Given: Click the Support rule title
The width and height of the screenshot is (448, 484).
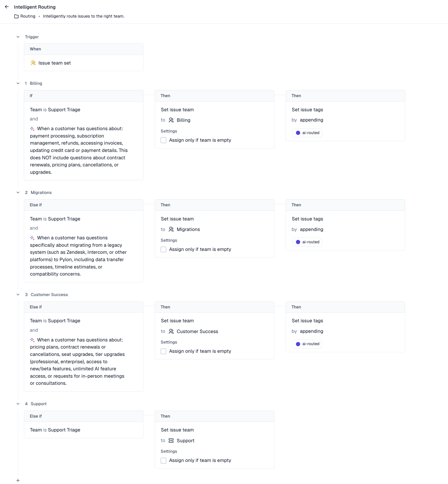Looking at the screenshot, I should click(39, 404).
